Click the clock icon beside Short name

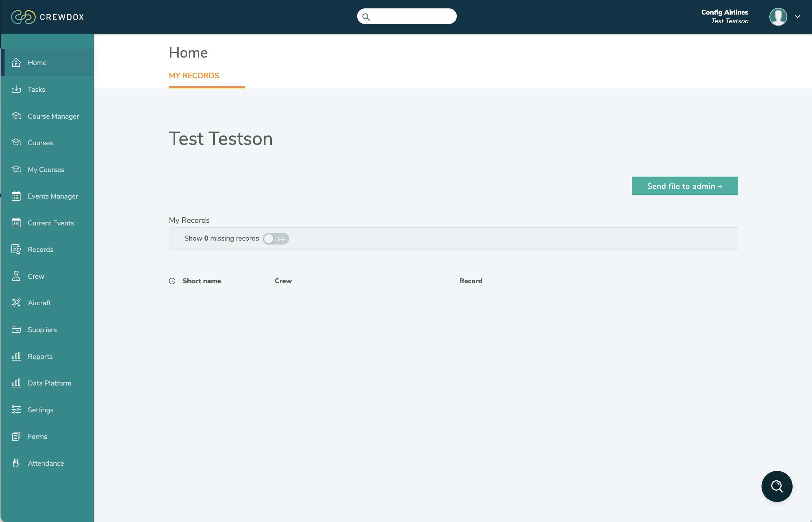(172, 281)
